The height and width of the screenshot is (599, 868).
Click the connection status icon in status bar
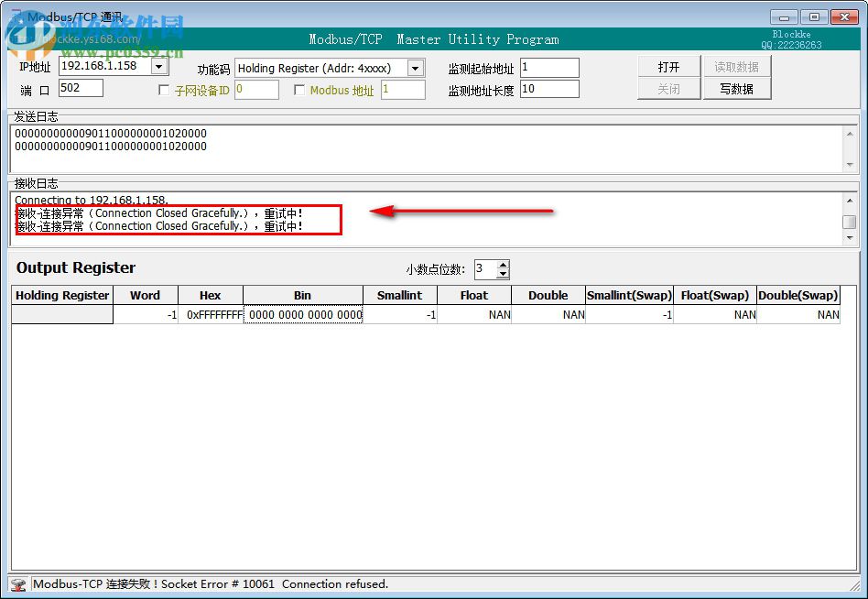click(20, 583)
